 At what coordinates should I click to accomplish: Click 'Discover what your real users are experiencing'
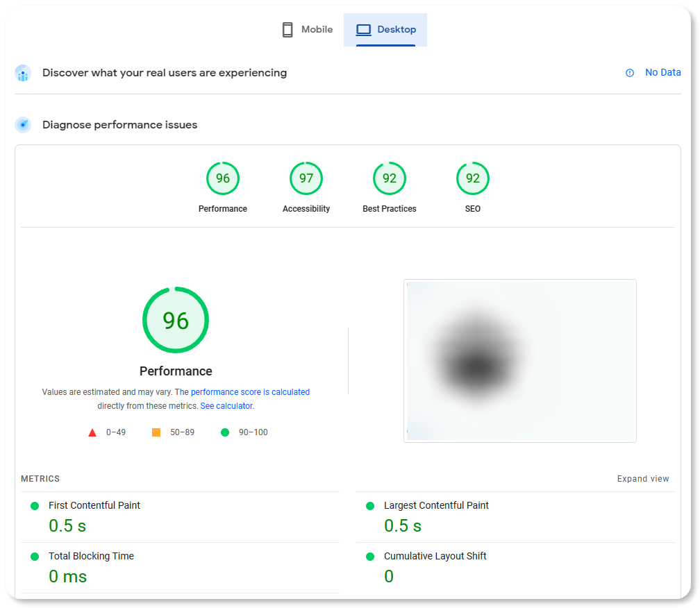click(165, 73)
